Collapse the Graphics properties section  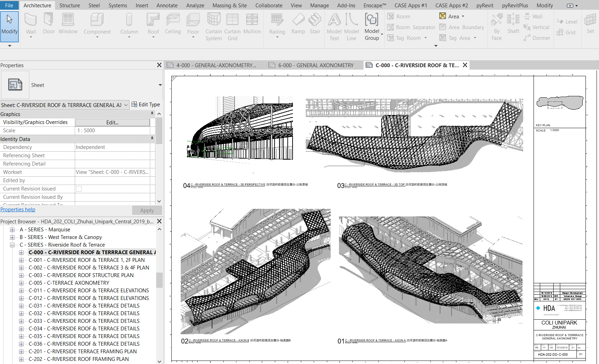(152, 114)
